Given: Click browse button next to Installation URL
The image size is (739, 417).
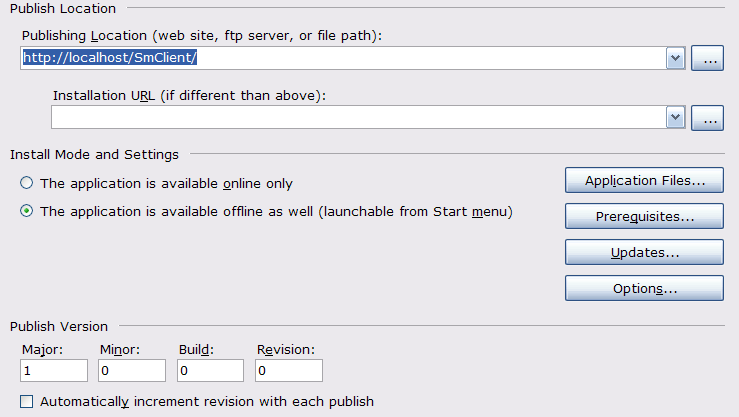Looking at the screenshot, I should (x=707, y=118).
